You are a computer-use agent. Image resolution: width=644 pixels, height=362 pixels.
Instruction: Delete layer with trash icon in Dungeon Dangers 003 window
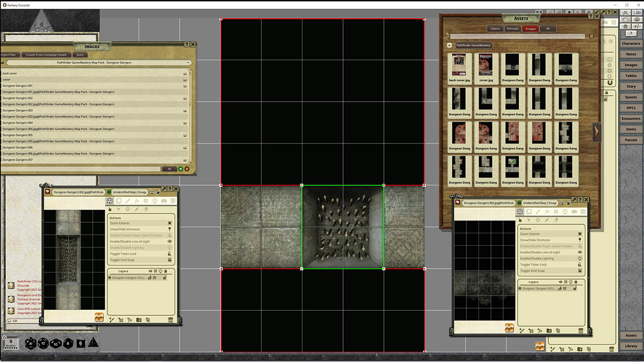click(x=581, y=330)
